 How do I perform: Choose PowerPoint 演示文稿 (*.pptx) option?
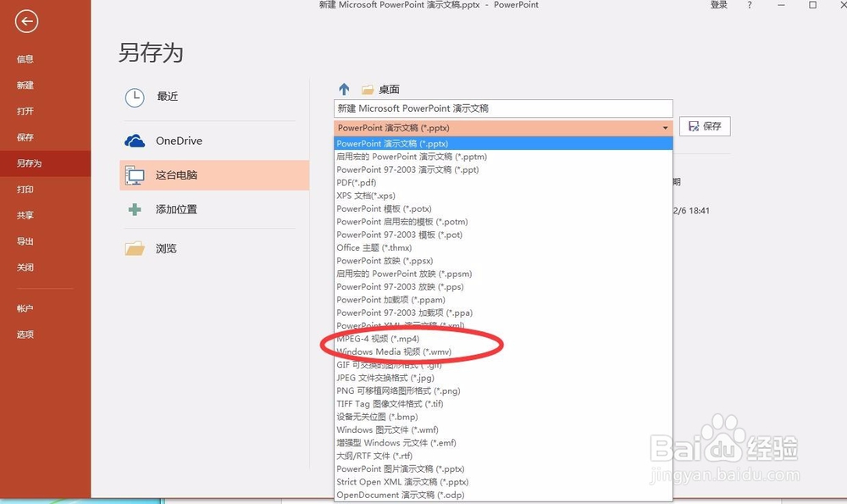click(x=503, y=144)
